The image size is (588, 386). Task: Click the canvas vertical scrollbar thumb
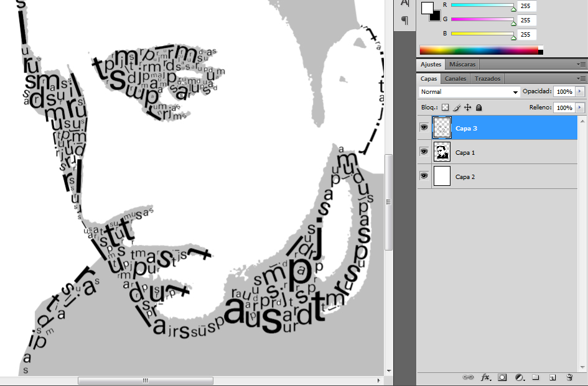pyautogui.click(x=388, y=202)
